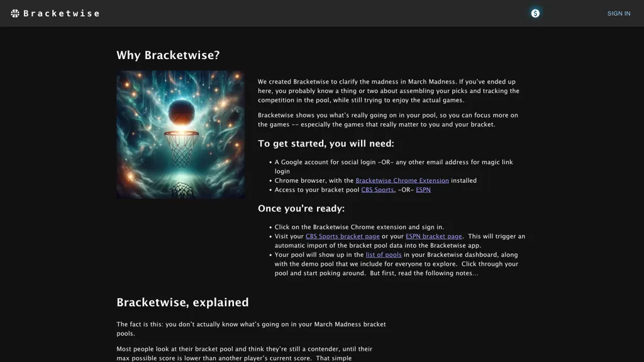Viewport: 644px width, 362px height.
Task: Click the site logo to go home
Action: (53, 13)
